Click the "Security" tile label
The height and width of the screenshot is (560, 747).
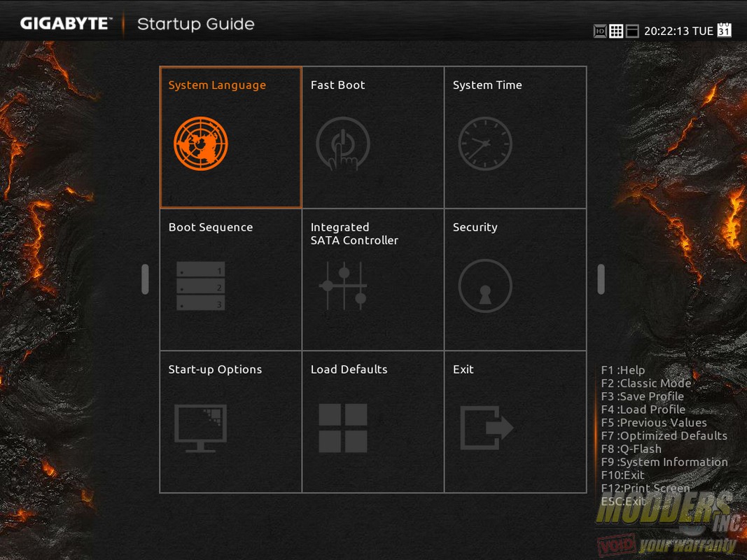(x=475, y=227)
